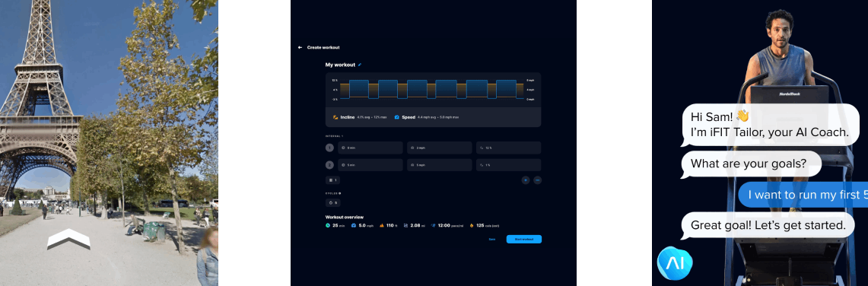Click the Incline icon under the chart

pyautogui.click(x=335, y=117)
